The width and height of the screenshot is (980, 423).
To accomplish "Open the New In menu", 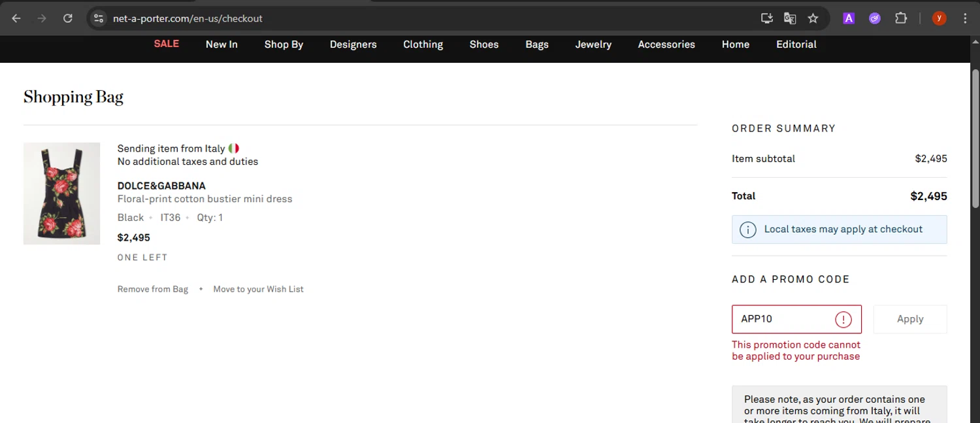I will (221, 44).
